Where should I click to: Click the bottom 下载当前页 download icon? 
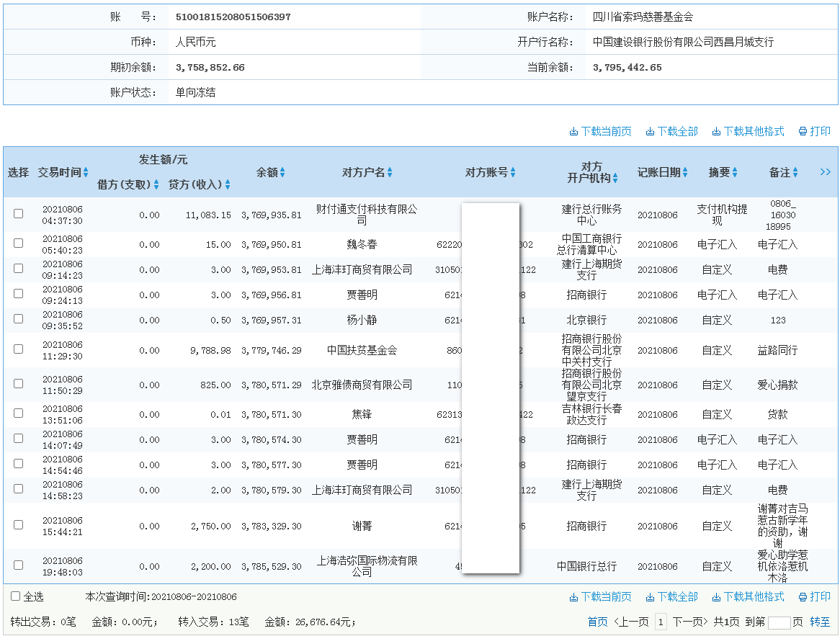pos(575,596)
